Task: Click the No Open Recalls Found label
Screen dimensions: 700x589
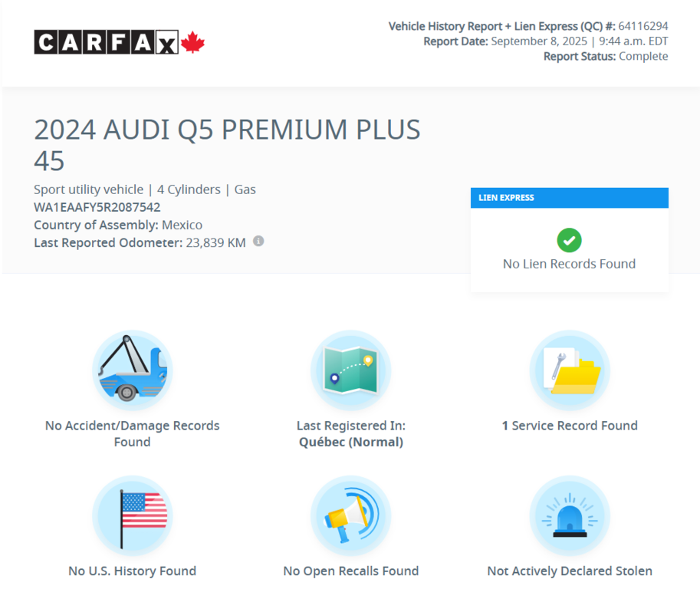Action: pyautogui.click(x=350, y=571)
